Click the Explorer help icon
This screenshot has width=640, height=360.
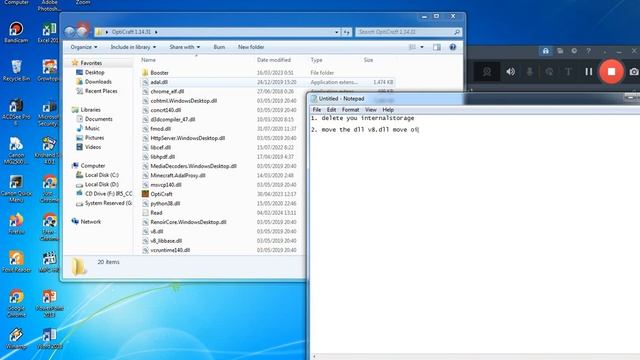pos(453,47)
